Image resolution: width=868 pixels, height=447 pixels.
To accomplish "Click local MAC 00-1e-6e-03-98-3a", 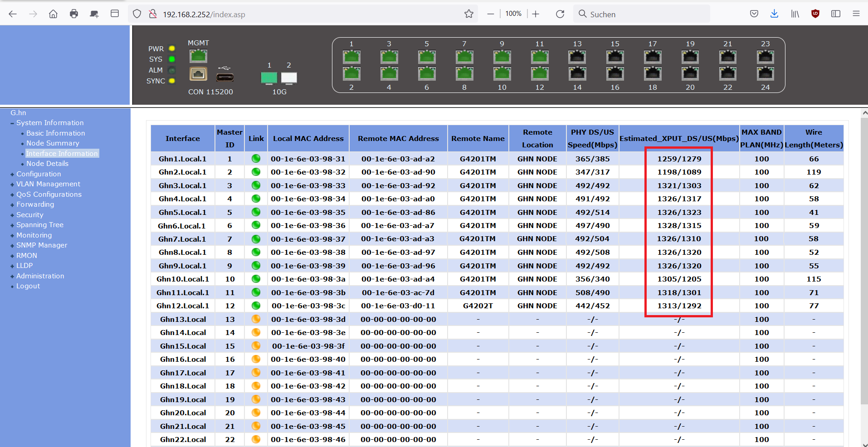I will tap(308, 279).
